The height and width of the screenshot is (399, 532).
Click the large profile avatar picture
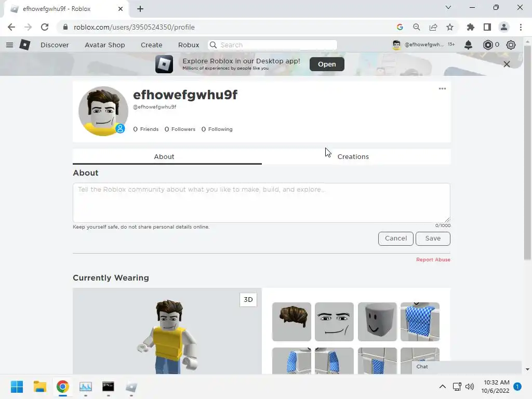click(103, 111)
